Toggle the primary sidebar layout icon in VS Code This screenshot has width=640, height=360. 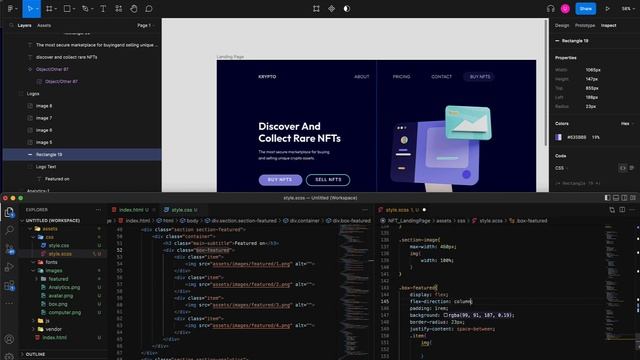[x=607, y=198]
